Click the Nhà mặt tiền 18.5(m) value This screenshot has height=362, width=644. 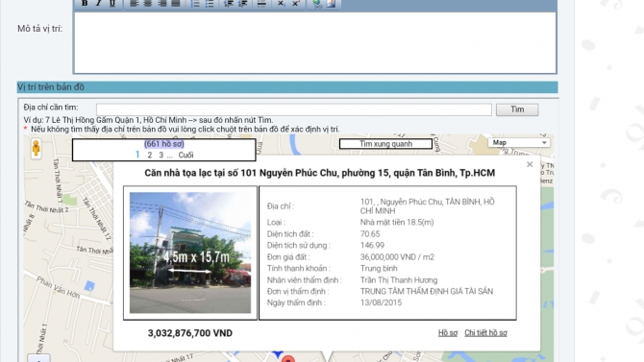(397, 223)
